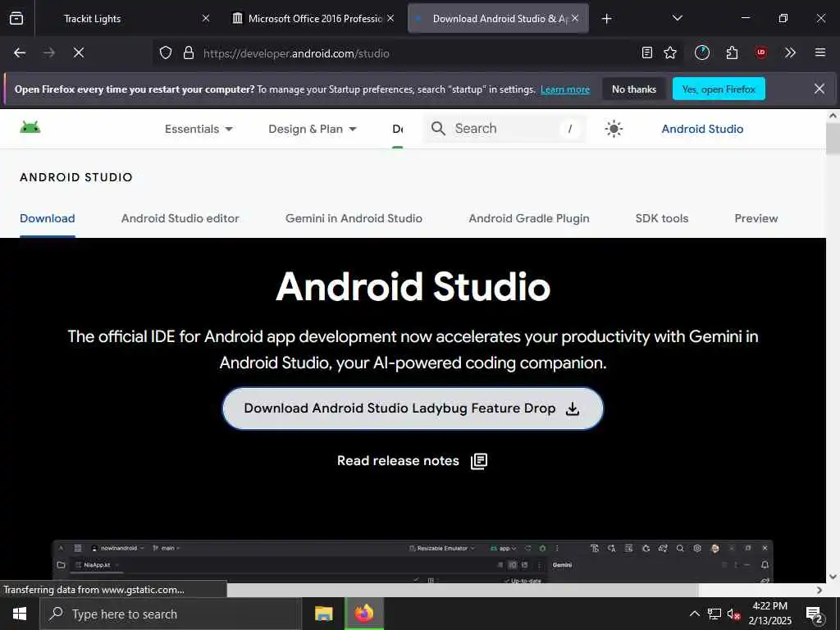The width and height of the screenshot is (840, 630).
Task: Click the vertical scrollbar down arrow
Action: [x=833, y=577]
